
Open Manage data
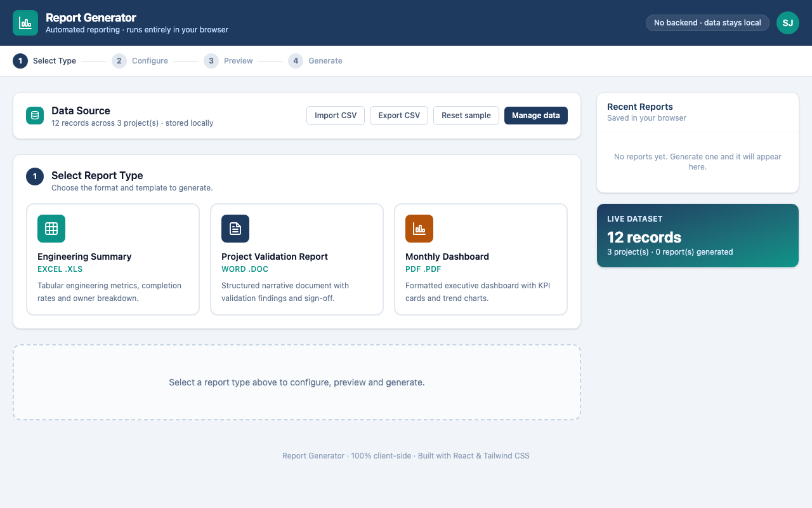coord(536,116)
